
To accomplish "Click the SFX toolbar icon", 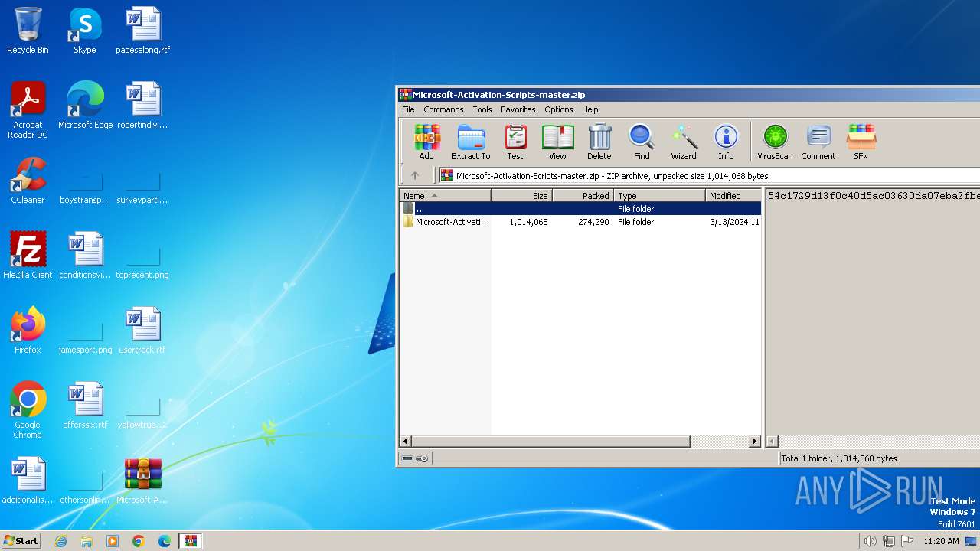I will 861,142.
